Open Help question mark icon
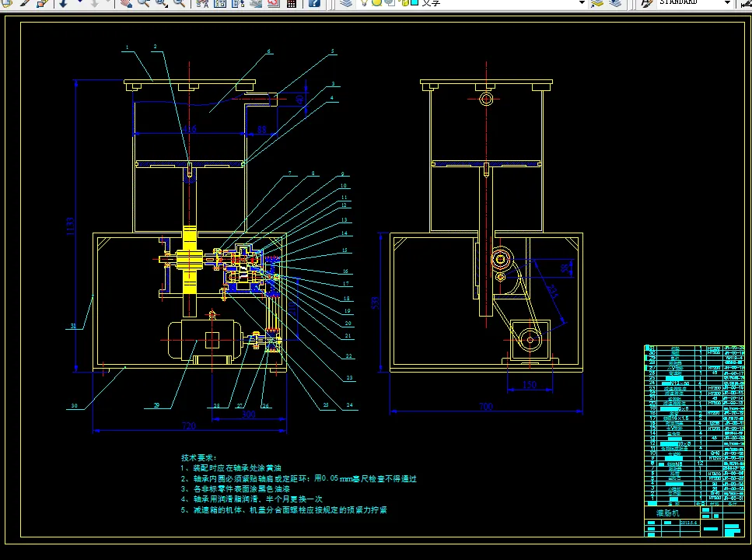The image size is (752, 560). point(314,3)
